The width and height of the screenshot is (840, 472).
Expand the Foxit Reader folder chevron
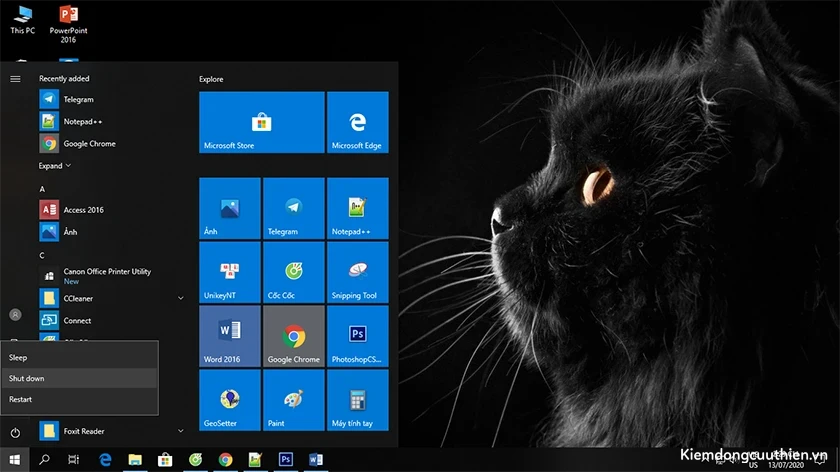[x=181, y=431]
